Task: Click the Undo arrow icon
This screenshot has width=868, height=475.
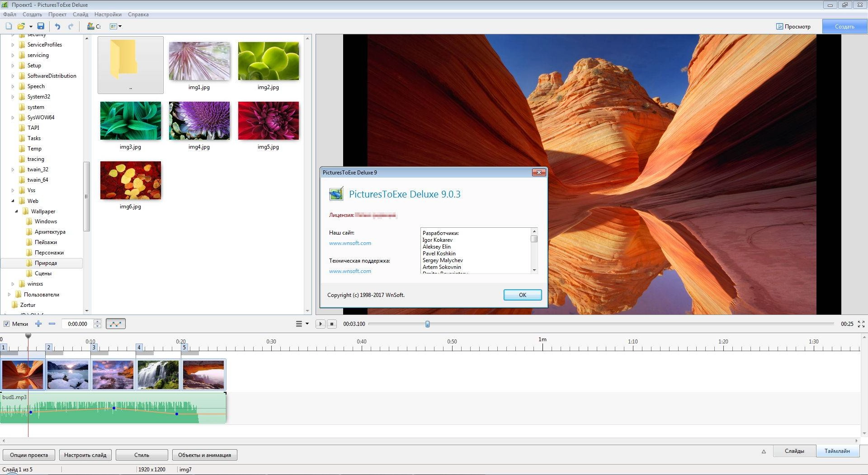Action: [x=57, y=26]
